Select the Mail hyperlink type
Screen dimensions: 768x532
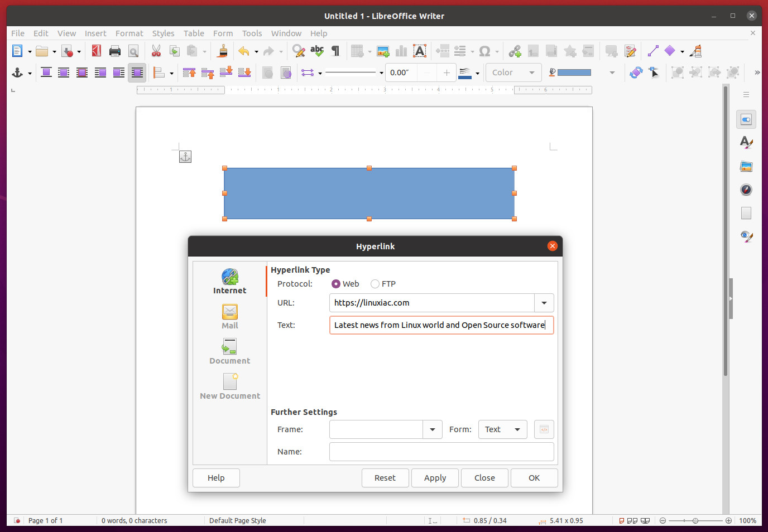pos(230,317)
